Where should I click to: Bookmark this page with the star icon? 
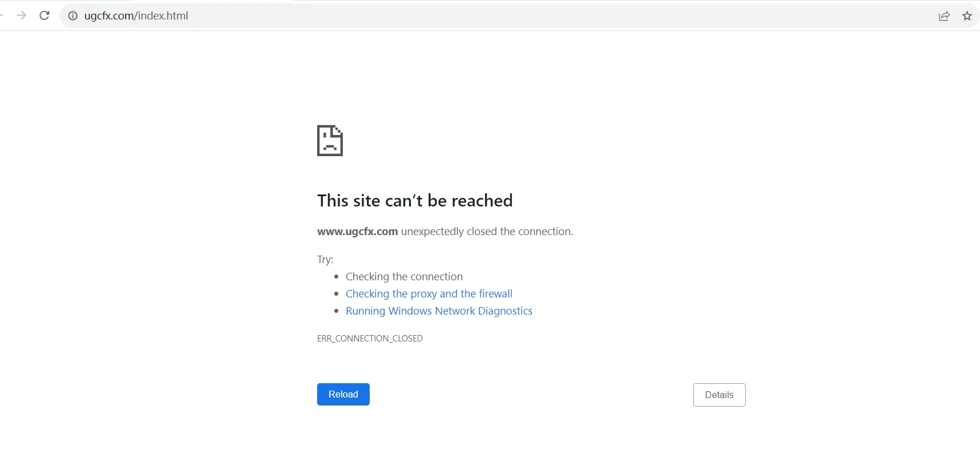click(967, 16)
